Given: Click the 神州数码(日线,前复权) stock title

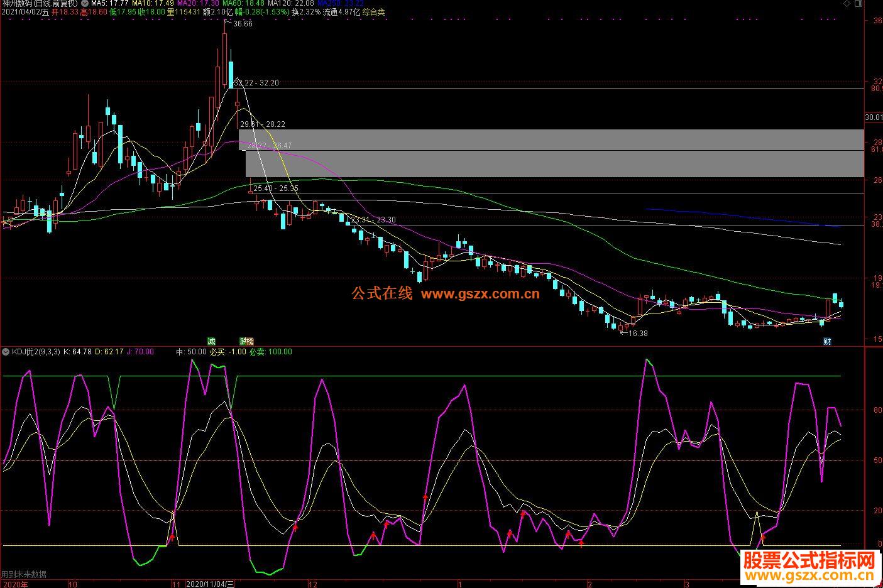Looking at the screenshot, I should [40, 3].
